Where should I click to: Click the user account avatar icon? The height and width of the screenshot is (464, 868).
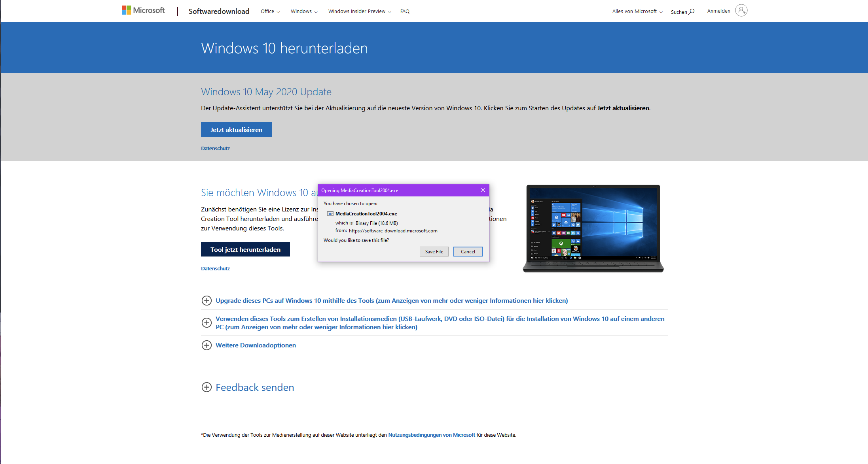coord(741,10)
